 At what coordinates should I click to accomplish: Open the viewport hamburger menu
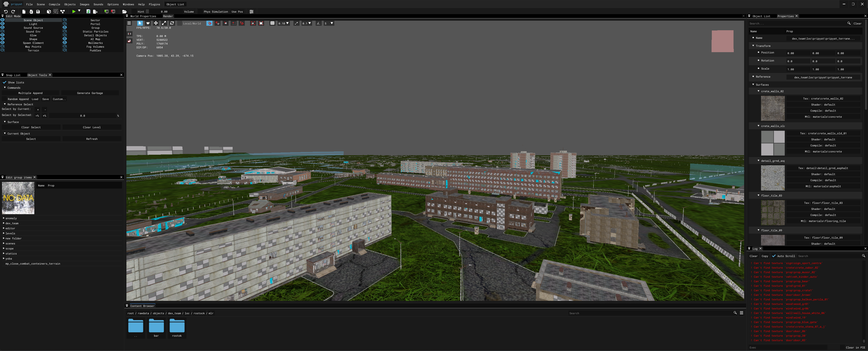click(x=129, y=23)
